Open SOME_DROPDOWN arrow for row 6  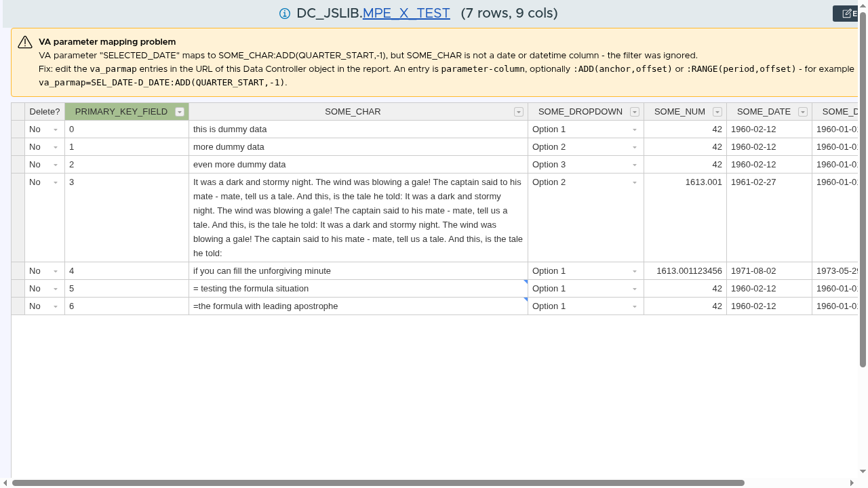pos(635,306)
